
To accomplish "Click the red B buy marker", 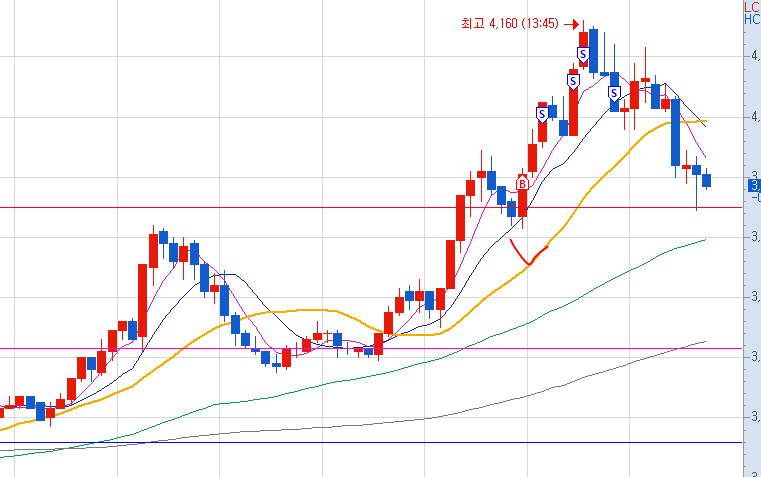I will pos(522,184).
